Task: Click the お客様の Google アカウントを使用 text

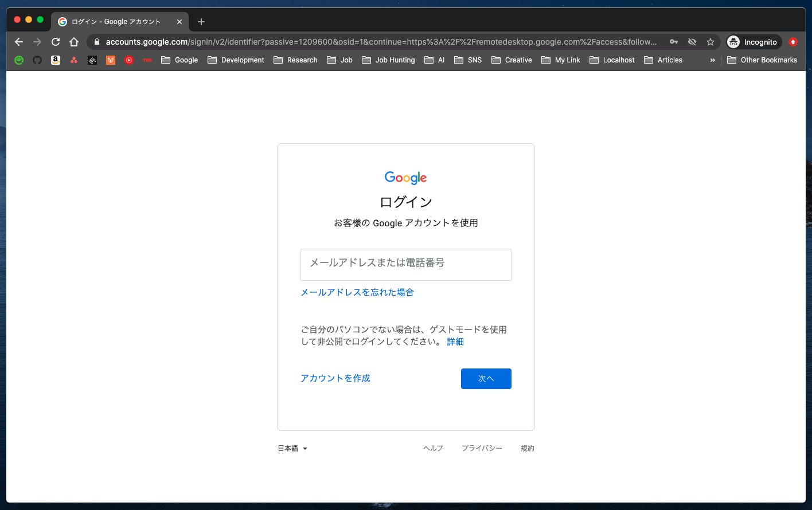Action: [406, 223]
